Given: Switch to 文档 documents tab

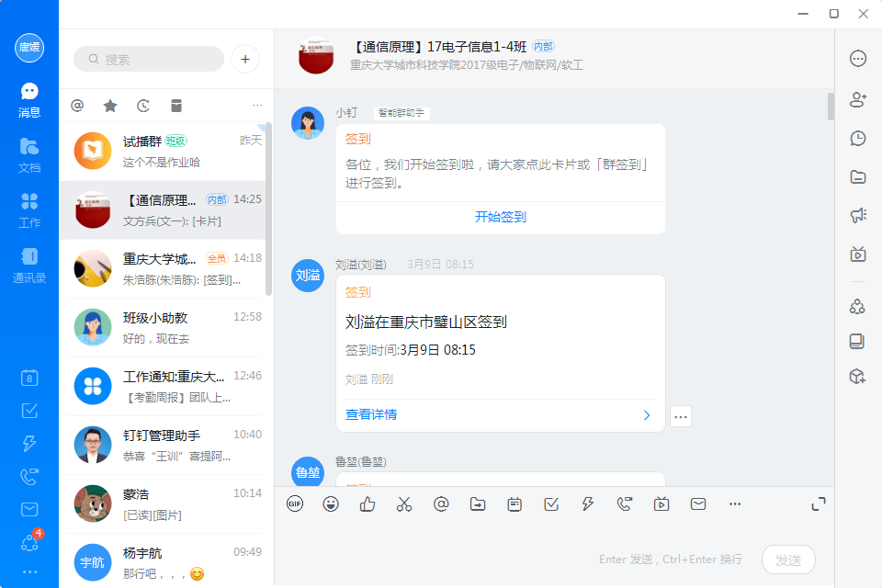Looking at the screenshot, I should click(29, 153).
